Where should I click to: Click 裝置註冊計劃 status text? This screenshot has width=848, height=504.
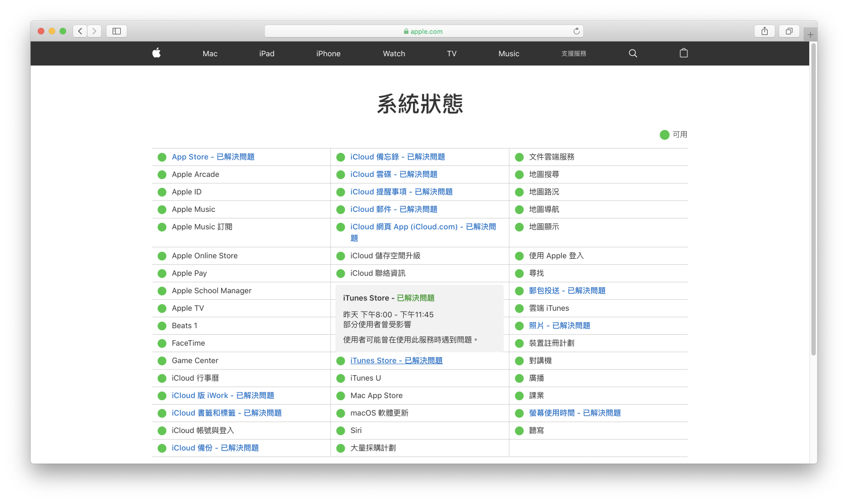[552, 343]
